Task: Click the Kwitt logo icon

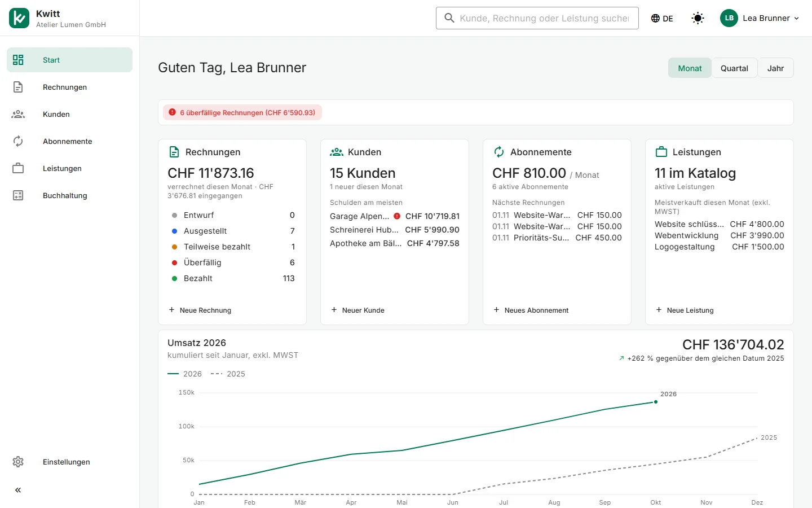Action: pos(19,18)
